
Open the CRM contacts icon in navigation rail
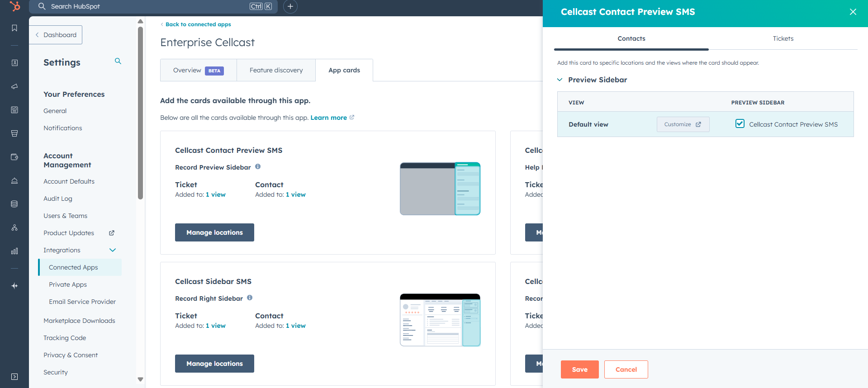click(14, 63)
